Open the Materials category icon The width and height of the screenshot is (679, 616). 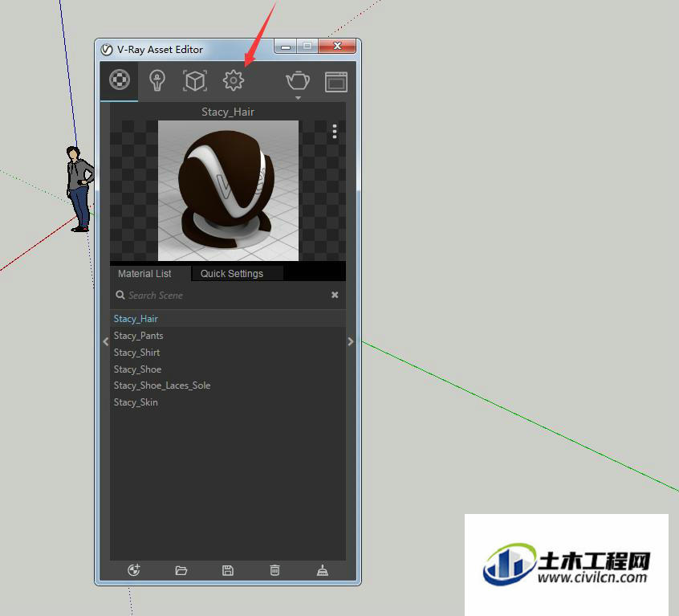coord(120,80)
